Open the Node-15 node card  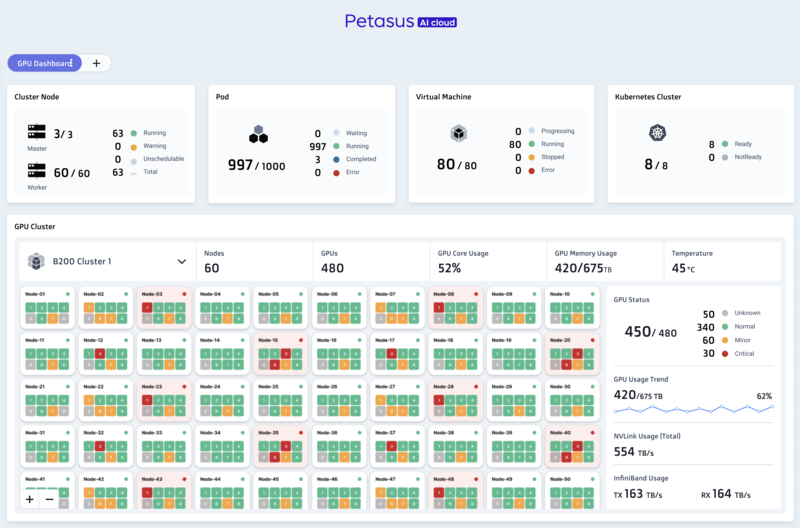[x=280, y=355]
